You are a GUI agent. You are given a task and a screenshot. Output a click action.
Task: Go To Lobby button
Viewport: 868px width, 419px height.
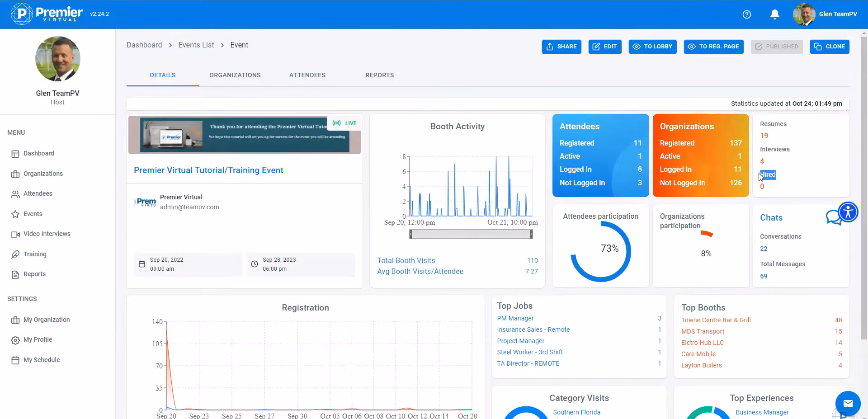point(652,47)
